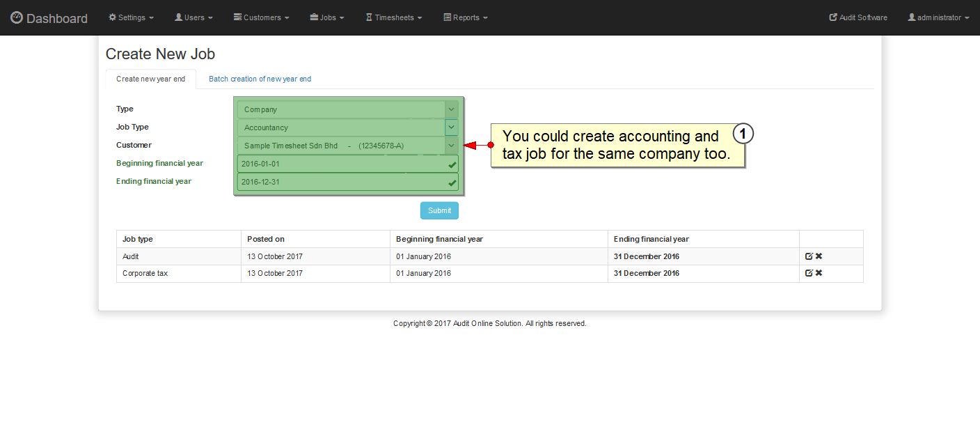
Task: Delete the Audit job row
Action: [819, 256]
